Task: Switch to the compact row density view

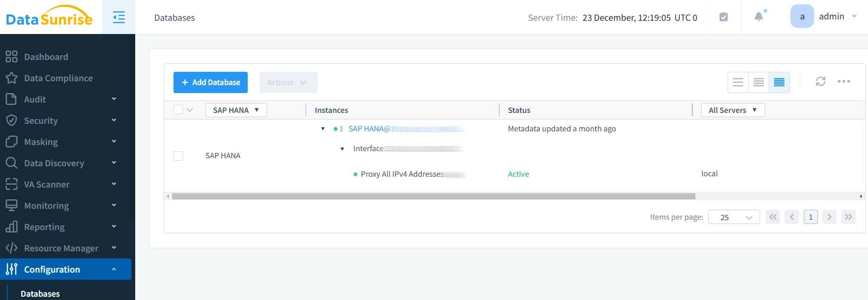Action: [x=779, y=82]
